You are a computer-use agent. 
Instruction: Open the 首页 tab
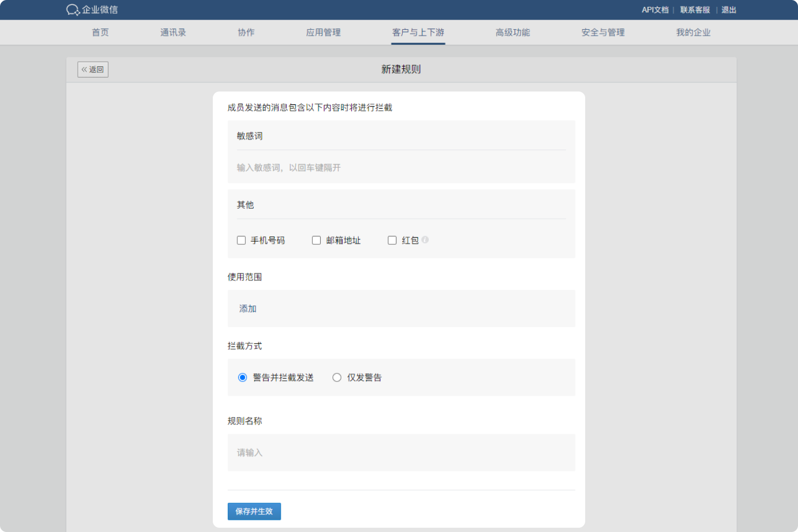point(100,32)
